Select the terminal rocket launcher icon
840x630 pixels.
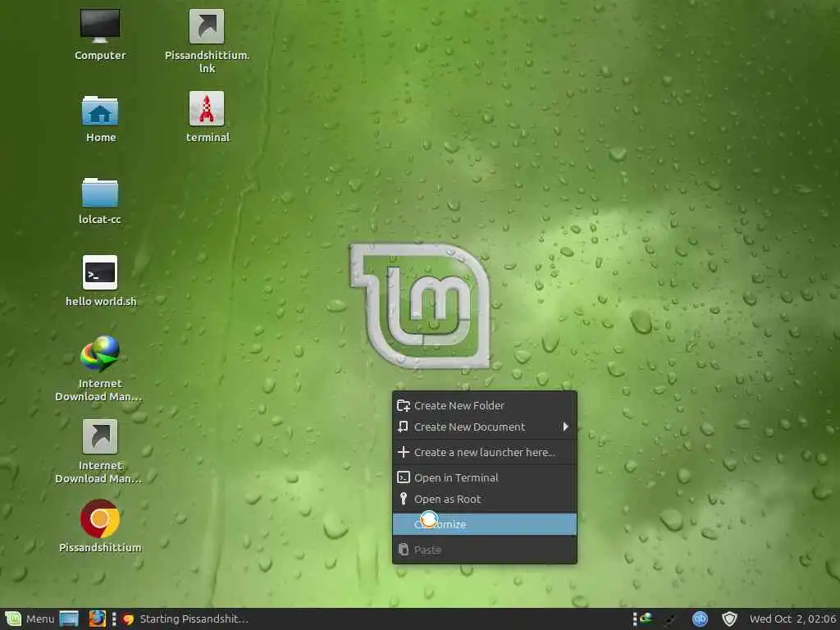207,109
